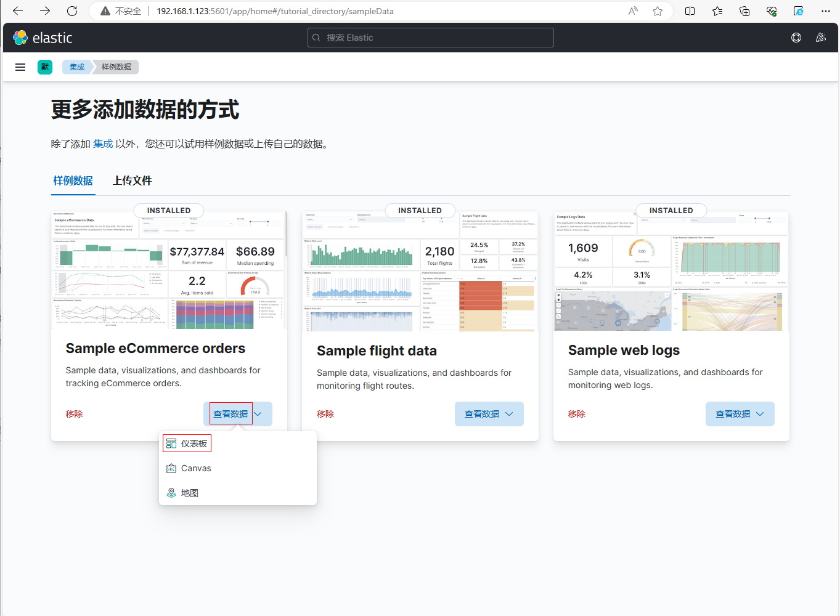Switch to the 上传文件 tab
The width and height of the screenshot is (840, 616).
click(x=132, y=180)
